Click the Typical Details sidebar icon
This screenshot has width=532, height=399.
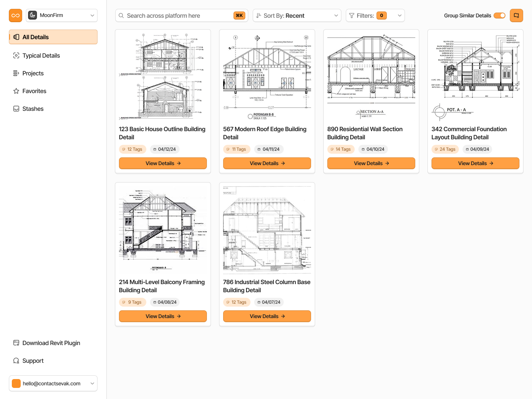[x=16, y=55]
